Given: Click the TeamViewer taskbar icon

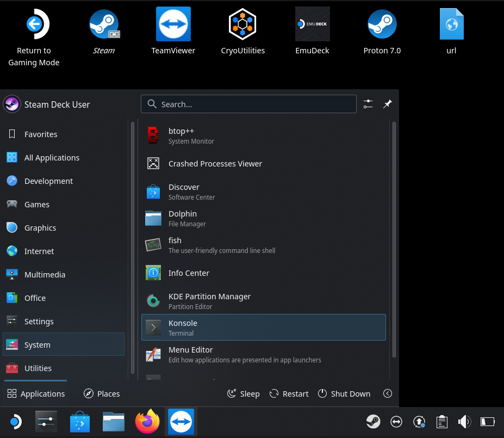Looking at the screenshot, I should click(x=181, y=422).
